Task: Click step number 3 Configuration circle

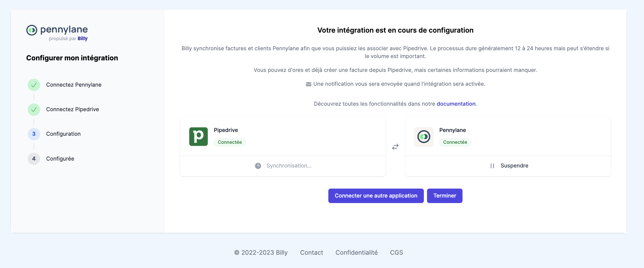Action: click(x=34, y=134)
